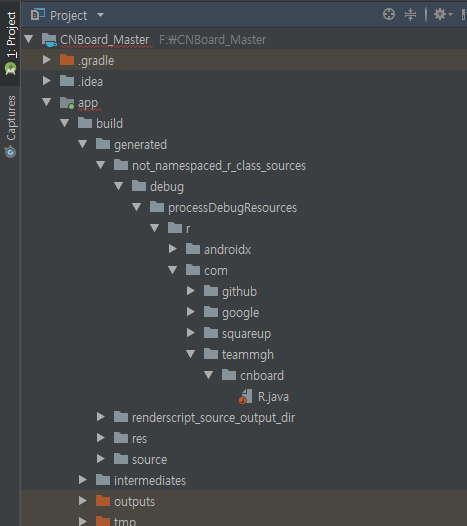Select the CNBoard_Master project icon
467x526 pixels.
click(x=49, y=40)
